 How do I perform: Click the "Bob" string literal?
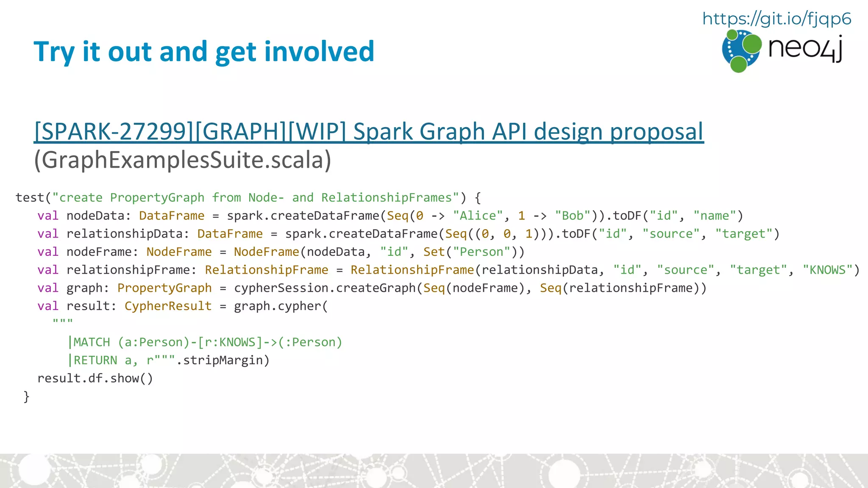pyautogui.click(x=573, y=216)
